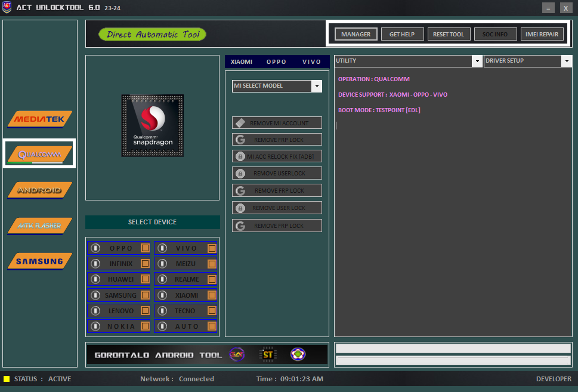The width and height of the screenshot is (578, 392).
Task: Check the orange box beside MEIZU
Action: pyautogui.click(x=212, y=264)
